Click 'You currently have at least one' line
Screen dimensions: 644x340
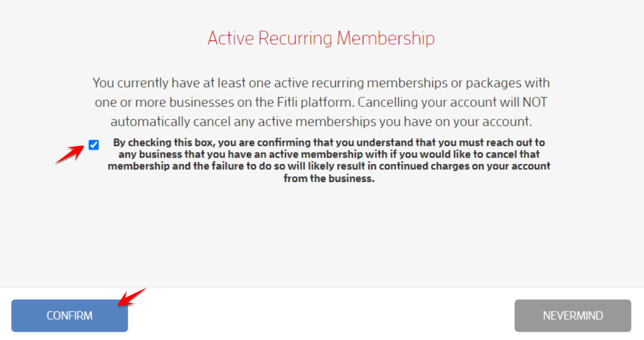[321, 83]
